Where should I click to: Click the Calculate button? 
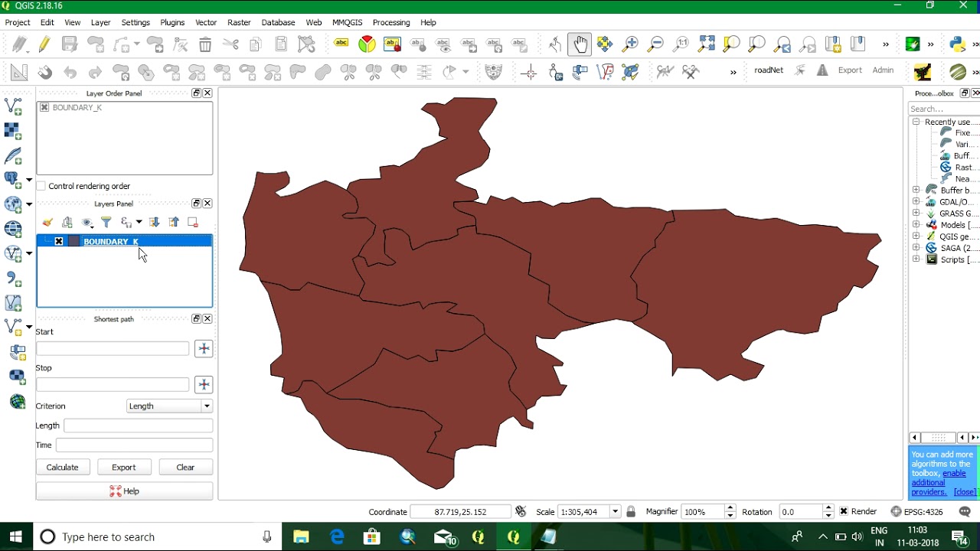coord(62,468)
